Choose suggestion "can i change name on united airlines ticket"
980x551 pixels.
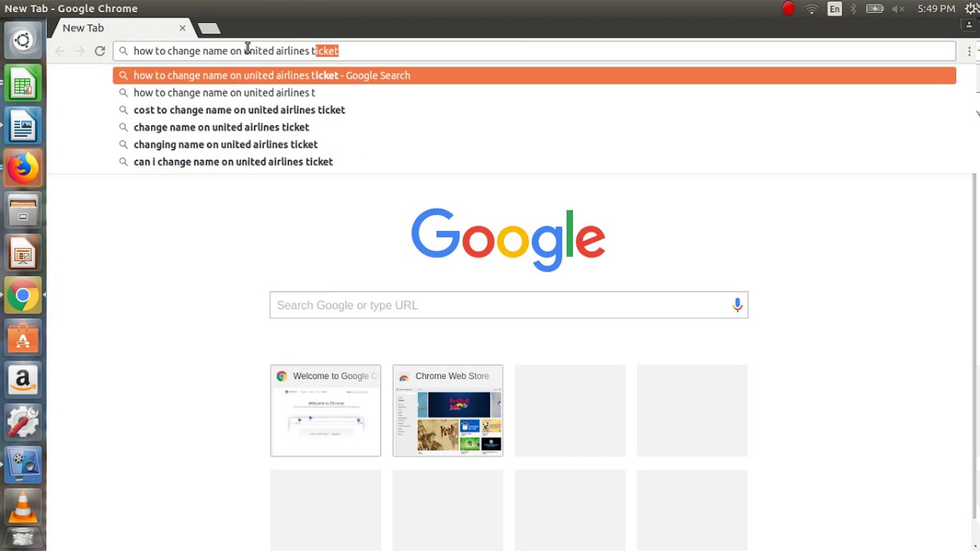(534, 161)
